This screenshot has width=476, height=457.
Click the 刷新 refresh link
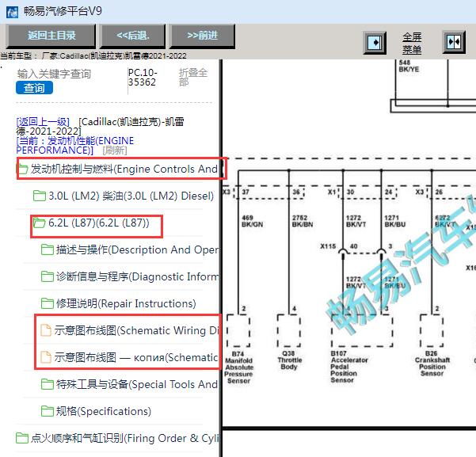(115, 150)
